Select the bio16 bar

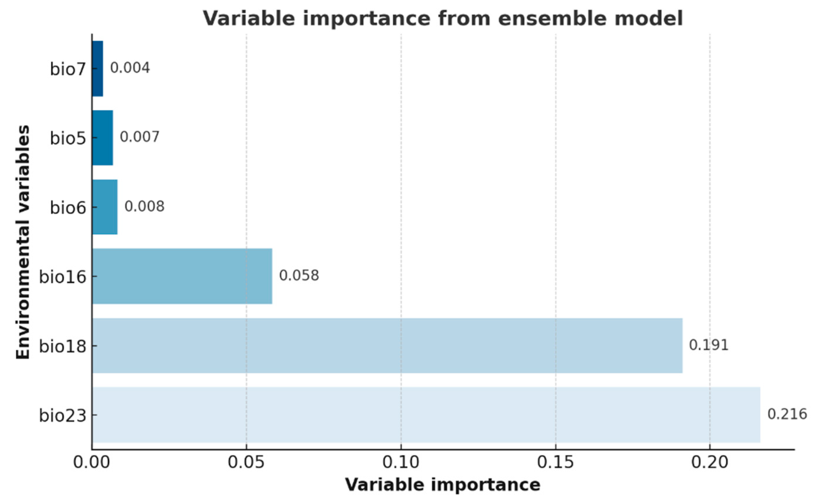coord(182,276)
